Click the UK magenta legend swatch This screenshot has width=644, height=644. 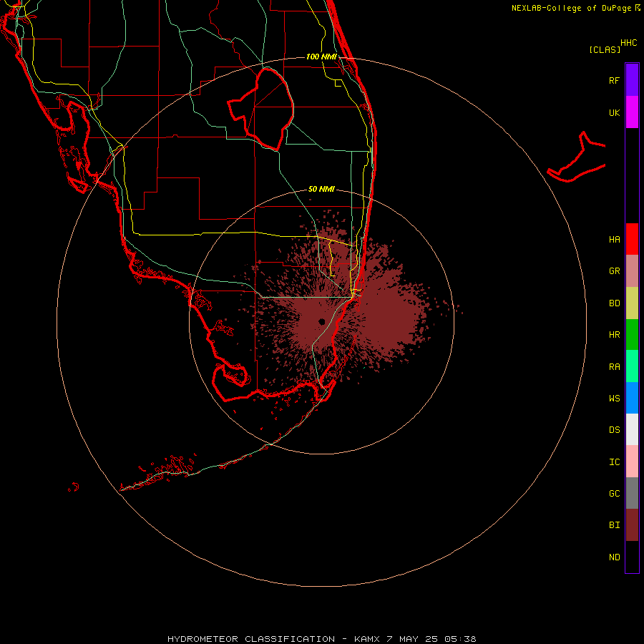click(632, 112)
